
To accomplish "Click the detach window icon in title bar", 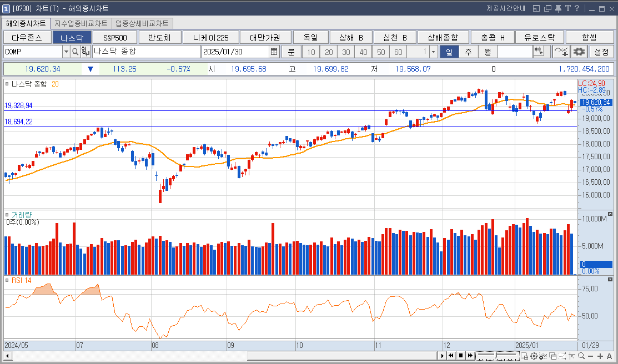I will pos(547,8).
